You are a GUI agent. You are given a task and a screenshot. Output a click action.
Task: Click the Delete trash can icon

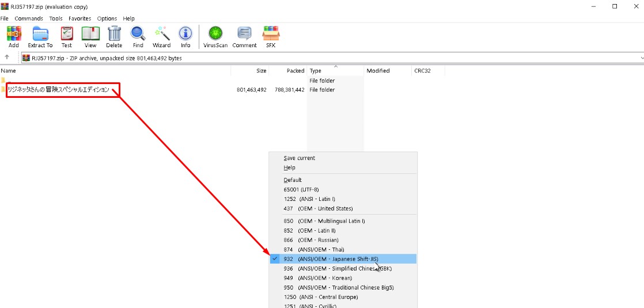[x=114, y=37]
